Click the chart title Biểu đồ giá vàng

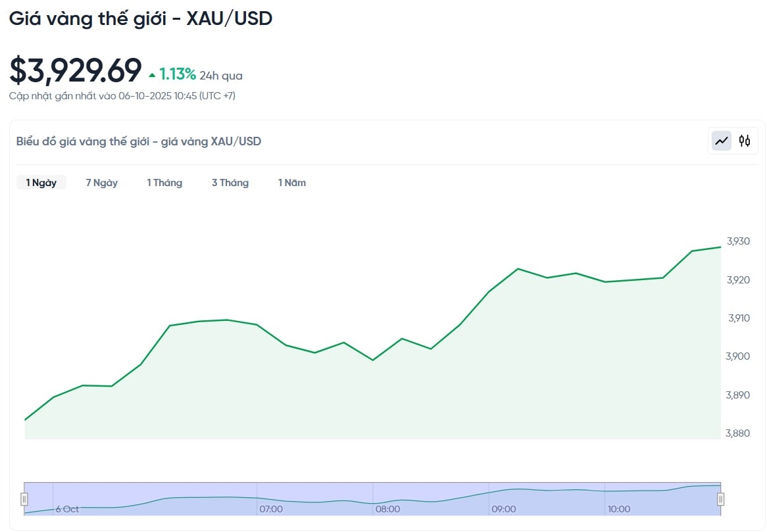tap(139, 141)
